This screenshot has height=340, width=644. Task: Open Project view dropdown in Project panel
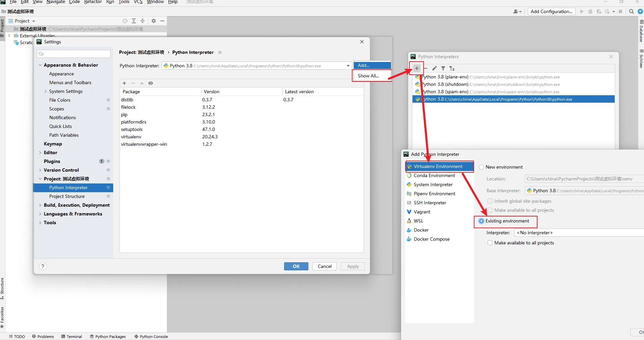[x=34, y=21]
